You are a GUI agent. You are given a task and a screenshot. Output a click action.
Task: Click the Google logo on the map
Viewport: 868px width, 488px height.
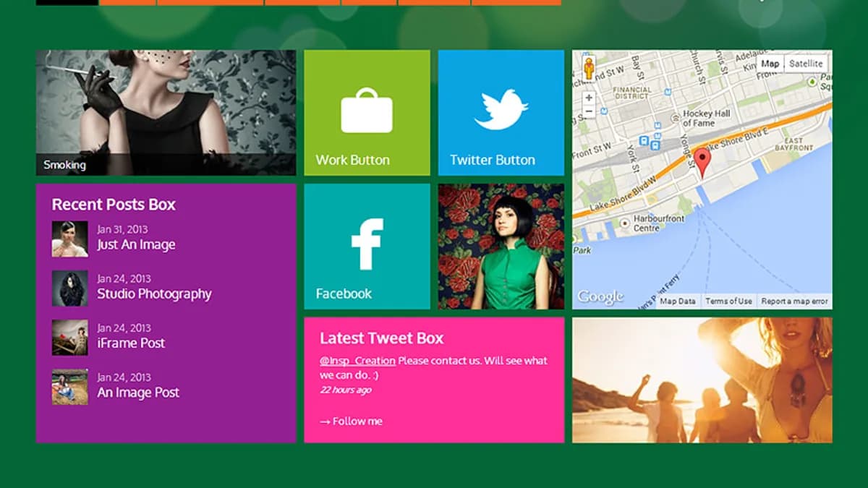[600, 297]
